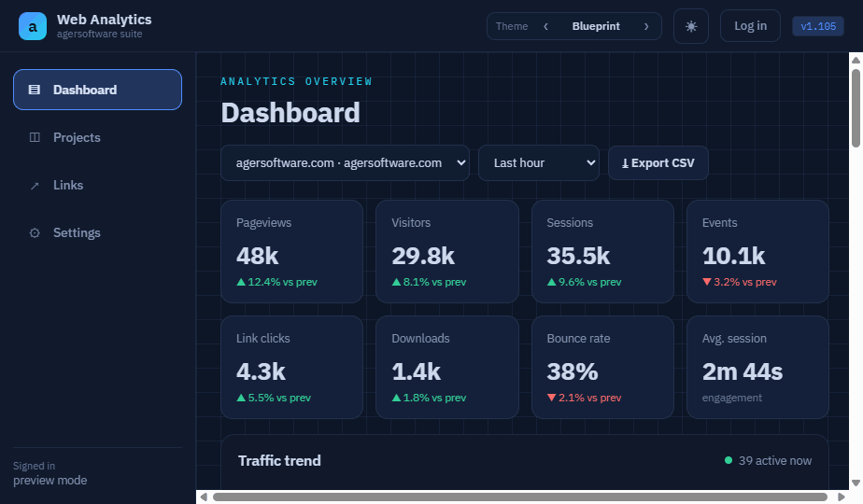The width and height of the screenshot is (863, 504).
Task: Click the engagement label under Avg. session
Action: point(732,398)
